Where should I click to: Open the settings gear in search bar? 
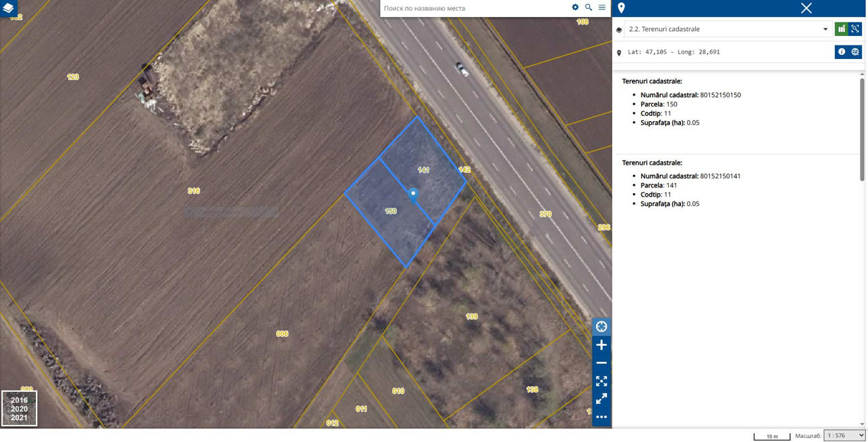[x=575, y=7]
